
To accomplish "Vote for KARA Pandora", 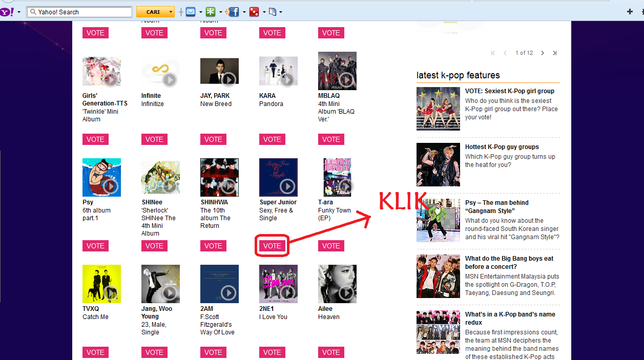I will (272, 139).
